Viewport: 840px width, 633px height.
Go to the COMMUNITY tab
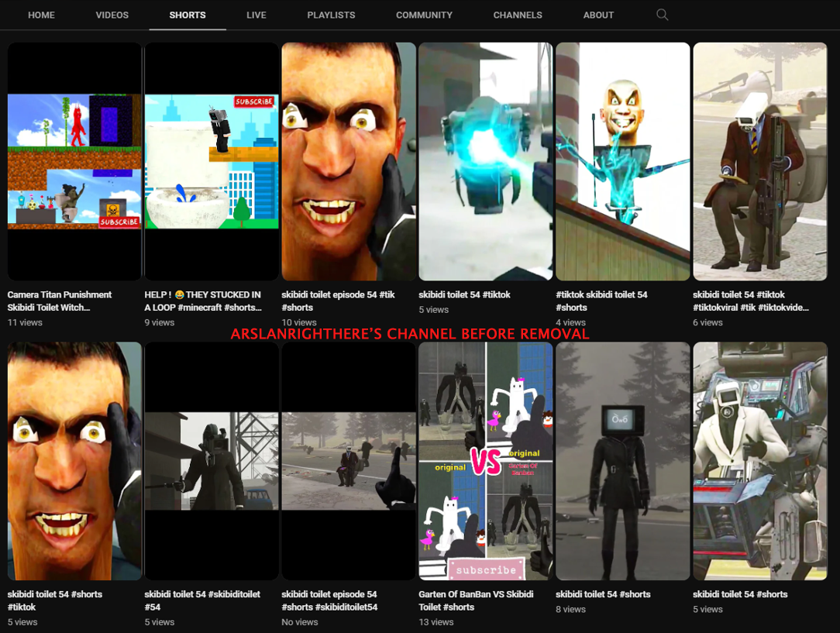[x=425, y=15]
